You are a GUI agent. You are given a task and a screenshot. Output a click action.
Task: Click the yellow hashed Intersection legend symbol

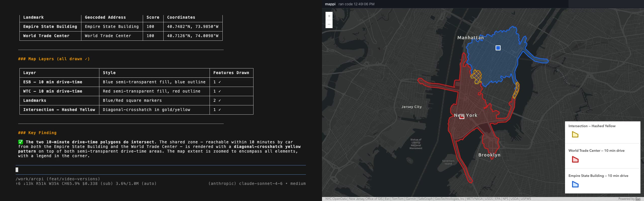coord(575,134)
